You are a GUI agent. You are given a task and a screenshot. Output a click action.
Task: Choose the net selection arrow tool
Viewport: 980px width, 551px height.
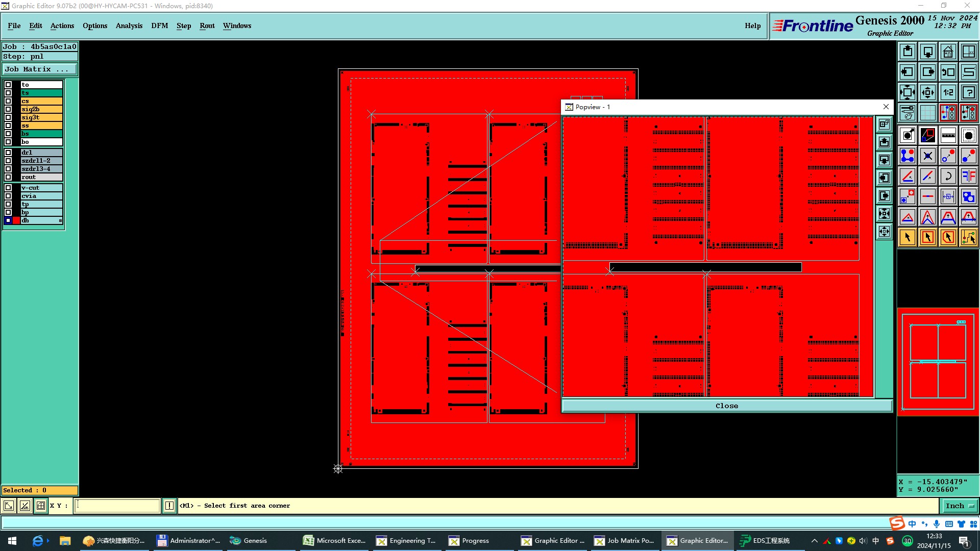click(968, 237)
